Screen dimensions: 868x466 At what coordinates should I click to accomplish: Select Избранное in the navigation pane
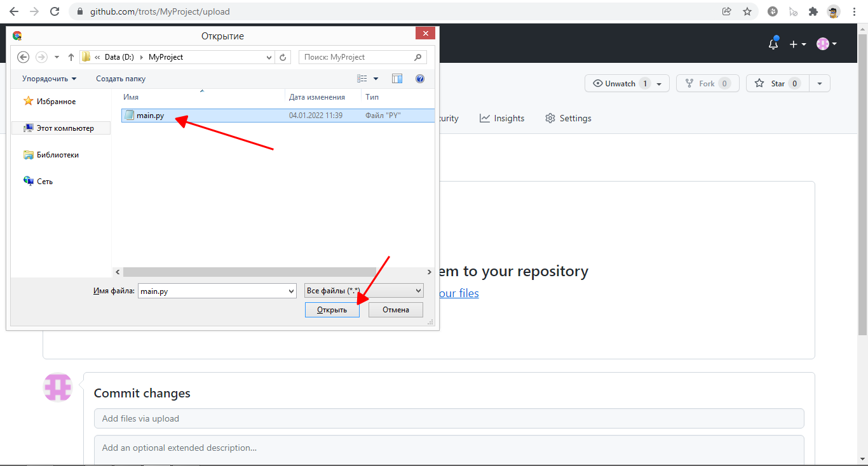tap(50, 102)
